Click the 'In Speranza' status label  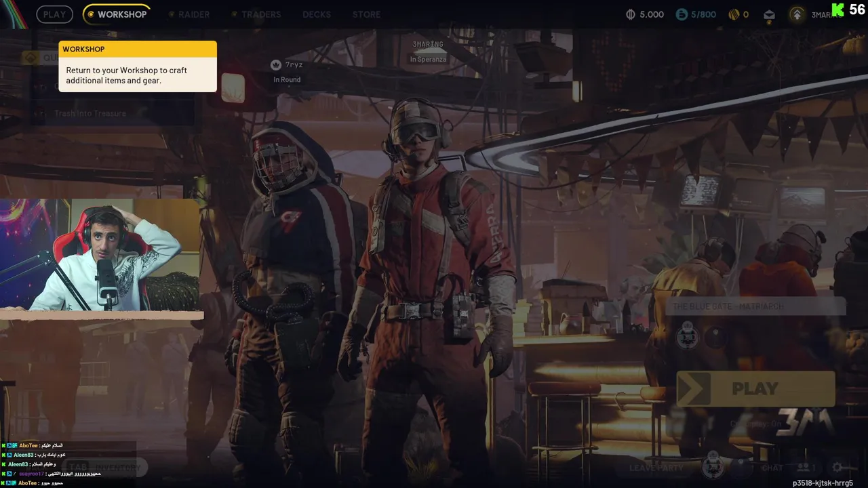(x=428, y=59)
